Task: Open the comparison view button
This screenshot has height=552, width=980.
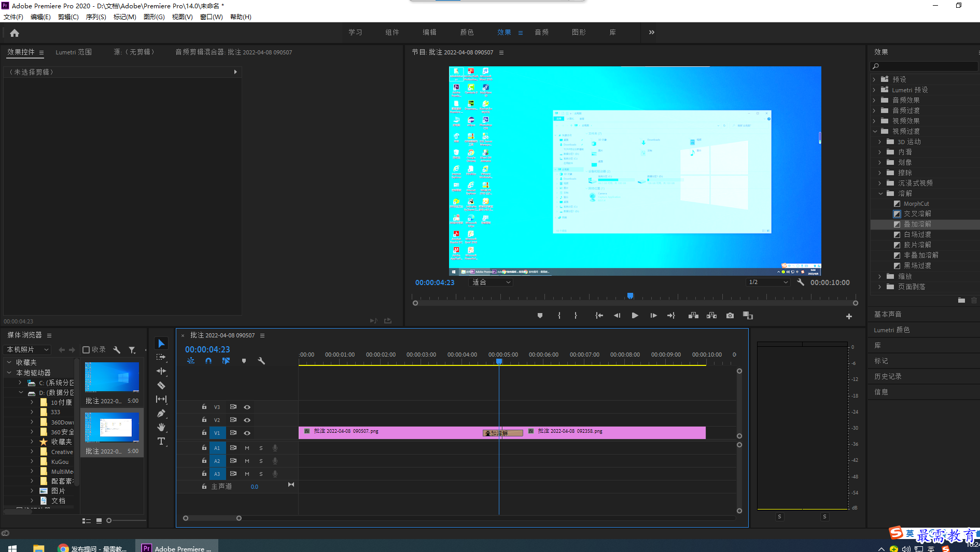Action: tap(748, 316)
